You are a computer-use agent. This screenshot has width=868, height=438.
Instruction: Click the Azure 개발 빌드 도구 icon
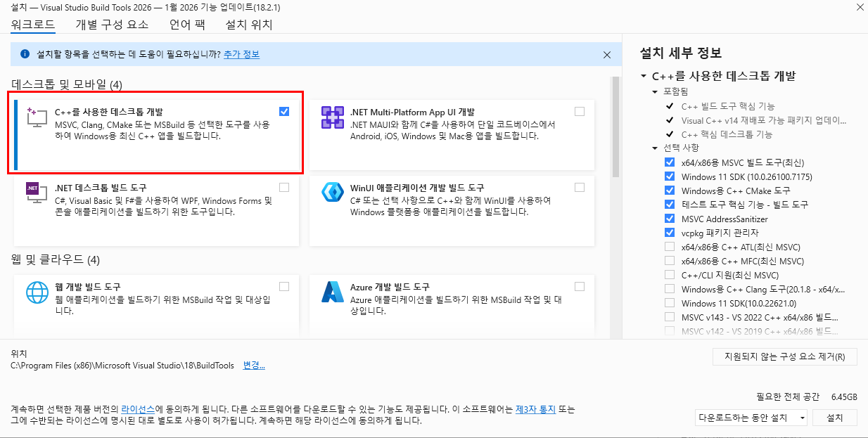(x=332, y=292)
